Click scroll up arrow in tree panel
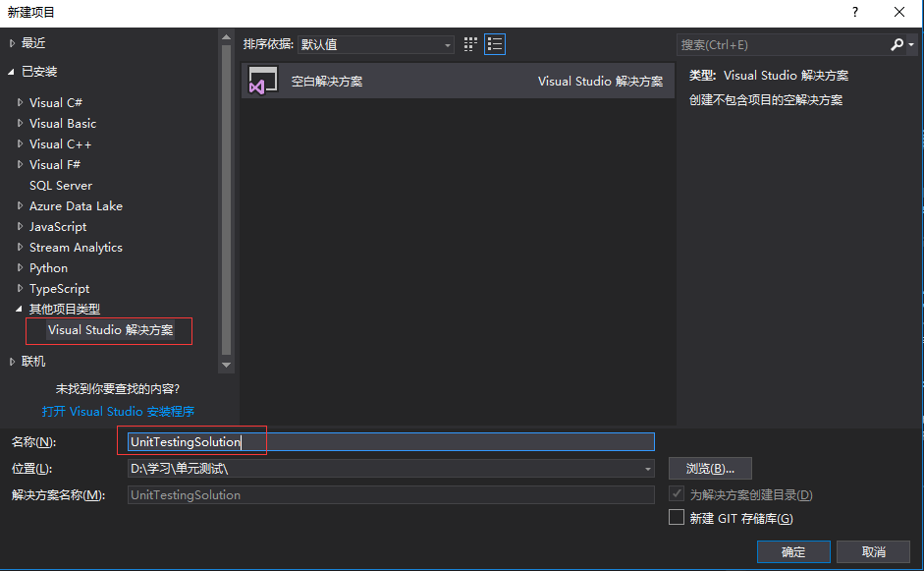 click(x=226, y=37)
